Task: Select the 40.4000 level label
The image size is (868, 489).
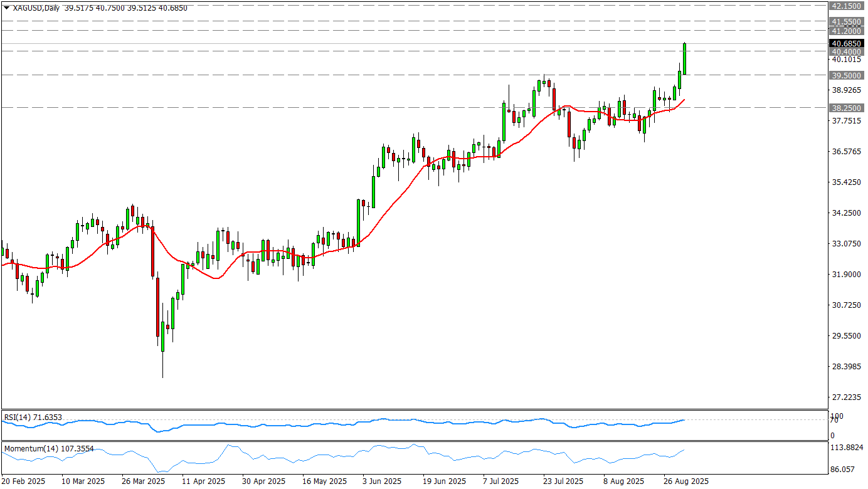Action: [845, 51]
